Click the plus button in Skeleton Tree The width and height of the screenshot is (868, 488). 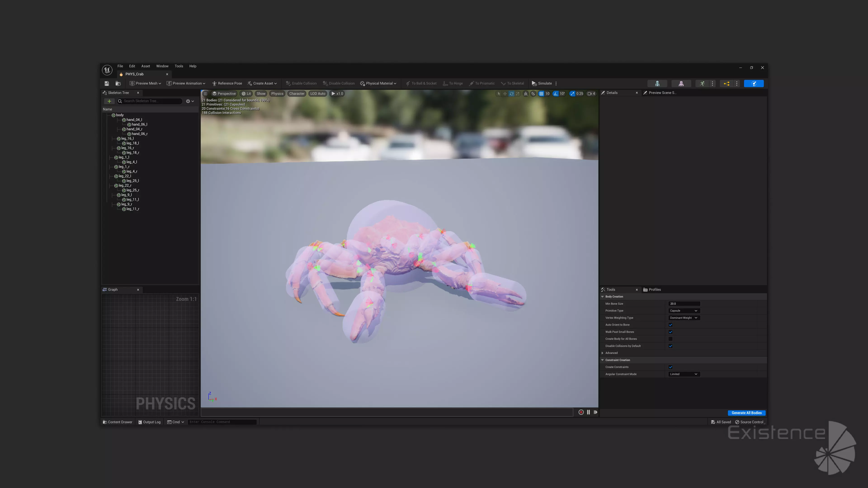pos(109,101)
